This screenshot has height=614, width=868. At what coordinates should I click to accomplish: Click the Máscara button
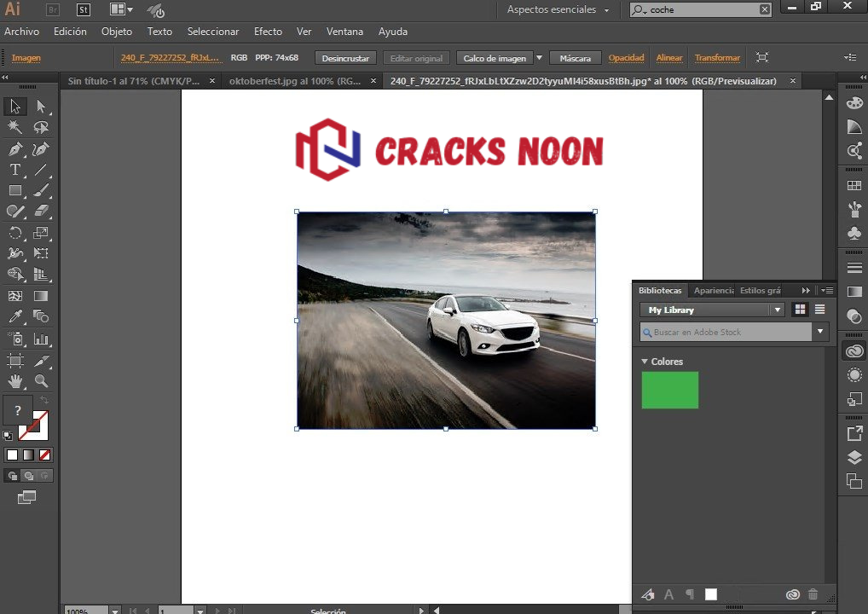coord(576,58)
